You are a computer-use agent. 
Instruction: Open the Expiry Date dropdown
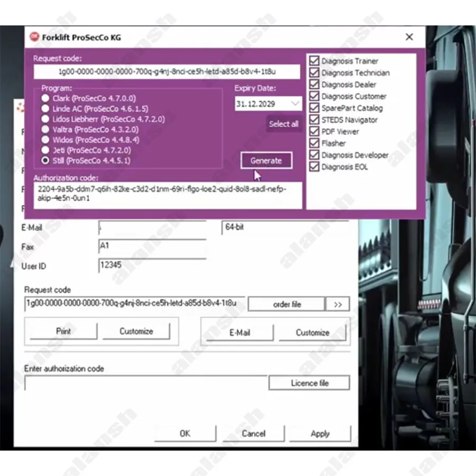click(x=295, y=104)
